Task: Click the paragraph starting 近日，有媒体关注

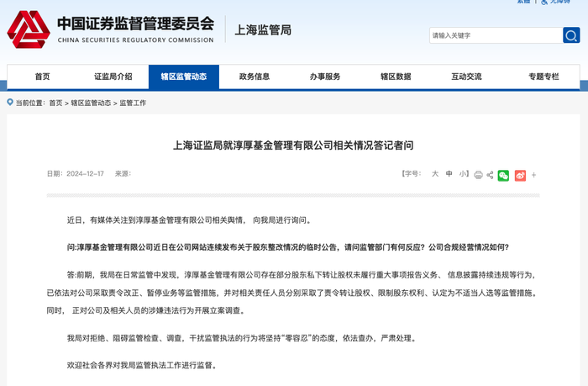Action: 189,220
